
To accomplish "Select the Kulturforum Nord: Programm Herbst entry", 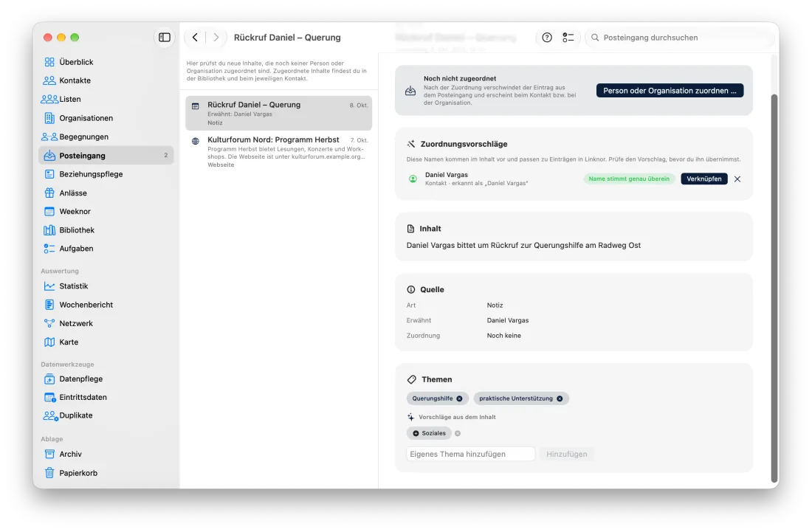I will (278, 151).
